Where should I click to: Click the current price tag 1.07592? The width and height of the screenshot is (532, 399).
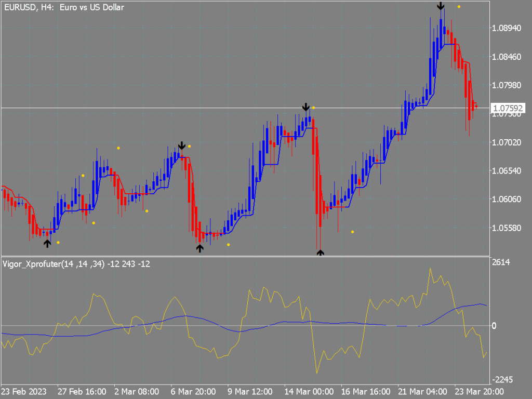coord(508,108)
